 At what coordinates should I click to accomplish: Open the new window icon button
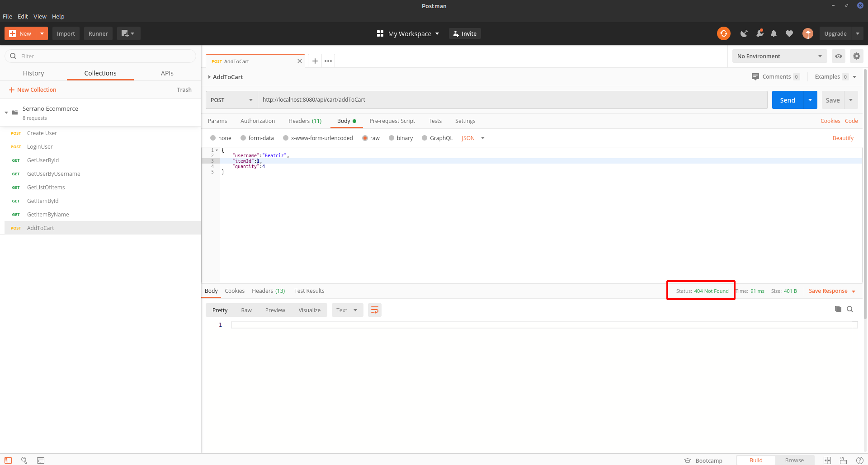pos(128,33)
